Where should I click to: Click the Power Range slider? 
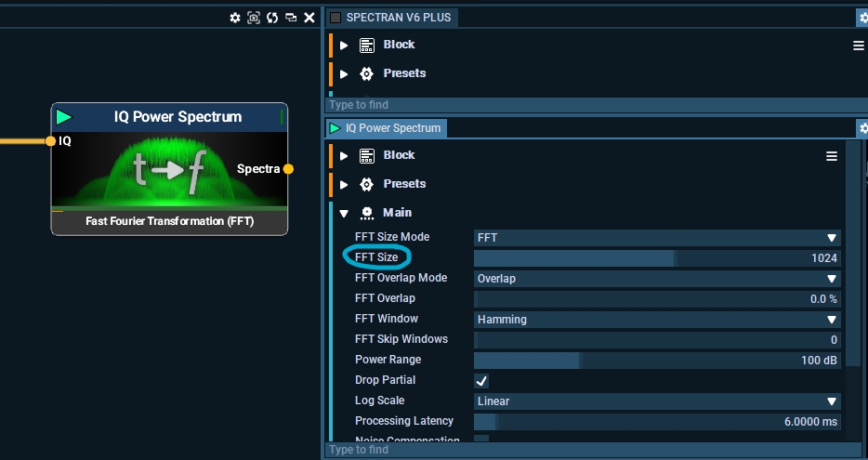(x=656, y=361)
